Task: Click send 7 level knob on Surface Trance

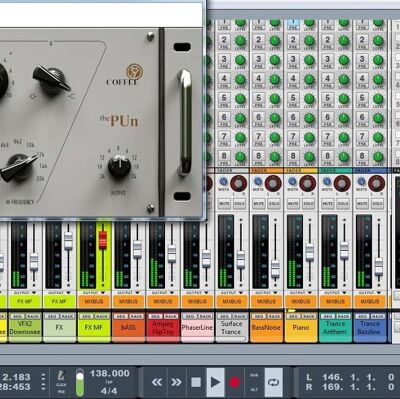Action: pos(240,137)
